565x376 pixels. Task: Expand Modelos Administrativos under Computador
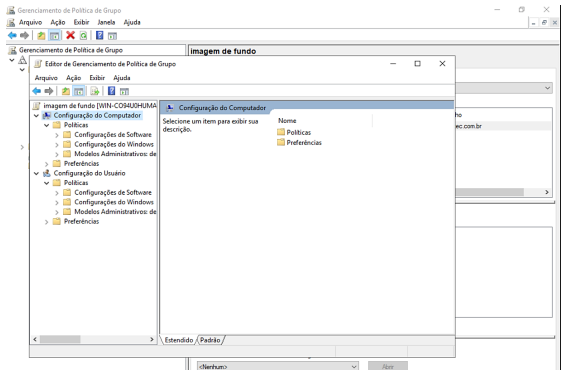point(57,154)
